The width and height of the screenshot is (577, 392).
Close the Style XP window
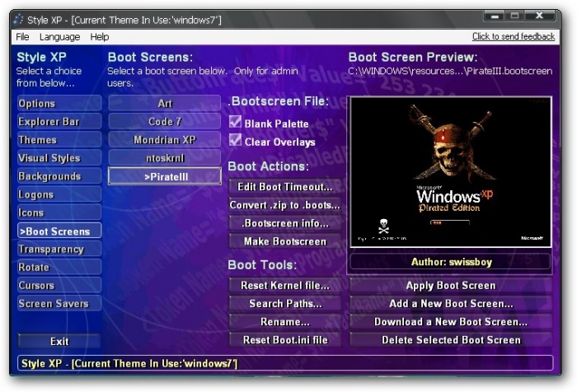pyautogui.click(x=539, y=16)
